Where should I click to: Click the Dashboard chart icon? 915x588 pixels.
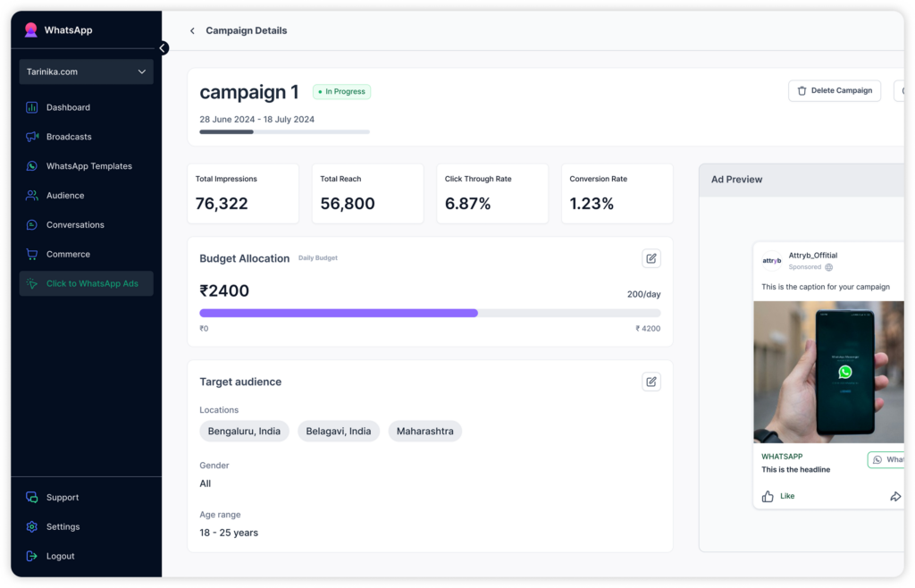tap(32, 107)
